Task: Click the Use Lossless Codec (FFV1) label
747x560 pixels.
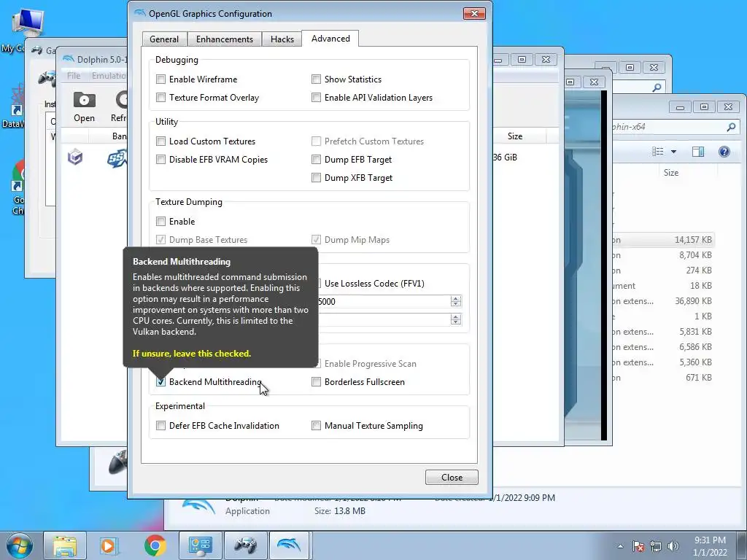Action: [x=374, y=284]
